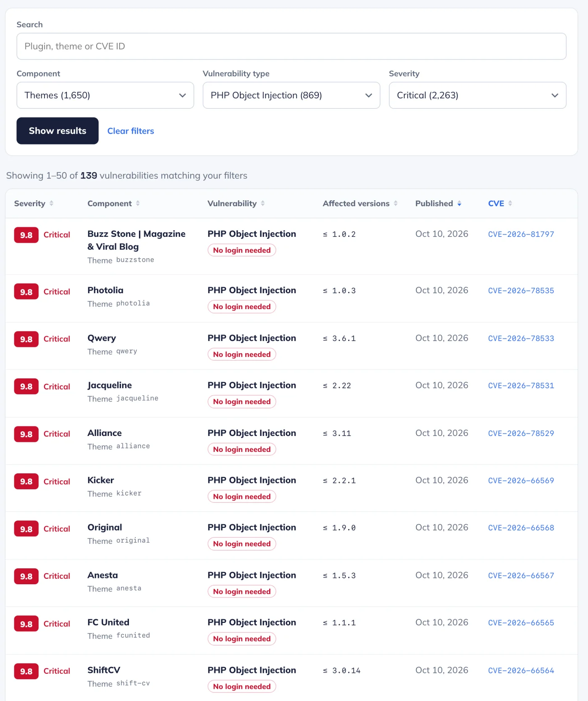Click the Published column header label

click(x=434, y=203)
